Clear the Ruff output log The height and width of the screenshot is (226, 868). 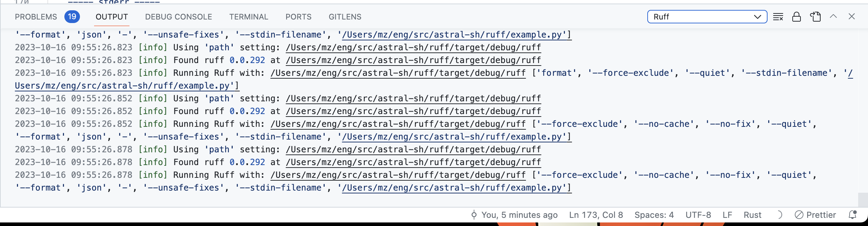778,17
